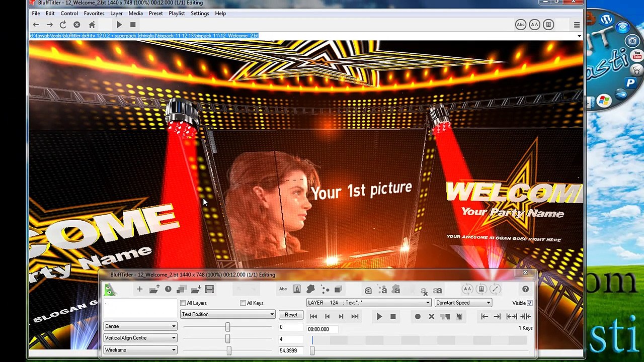This screenshot has width=644, height=362.
Task: Click the third property slider handle
Action: click(x=229, y=350)
